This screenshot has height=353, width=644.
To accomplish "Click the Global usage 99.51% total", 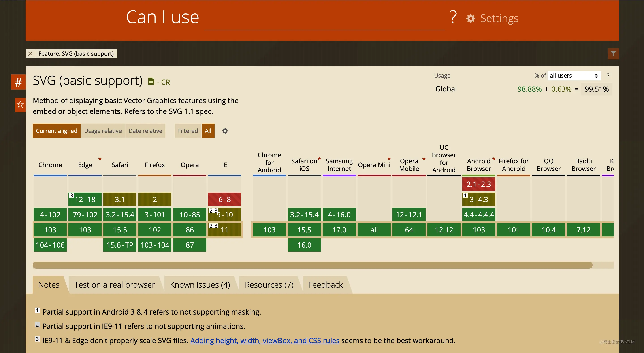I will (597, 89).
